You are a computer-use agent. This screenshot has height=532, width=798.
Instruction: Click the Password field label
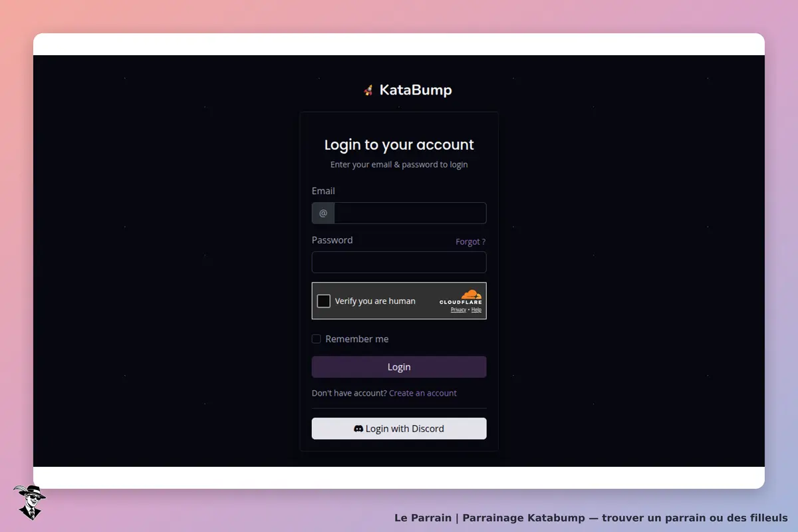click(x=332, y=240)
